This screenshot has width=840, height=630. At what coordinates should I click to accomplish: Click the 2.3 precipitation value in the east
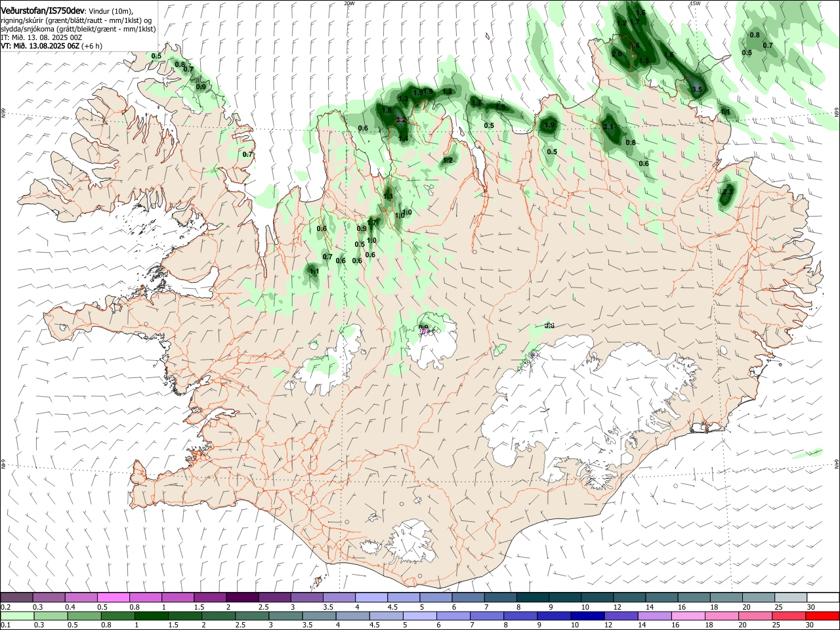click(726, 192)
